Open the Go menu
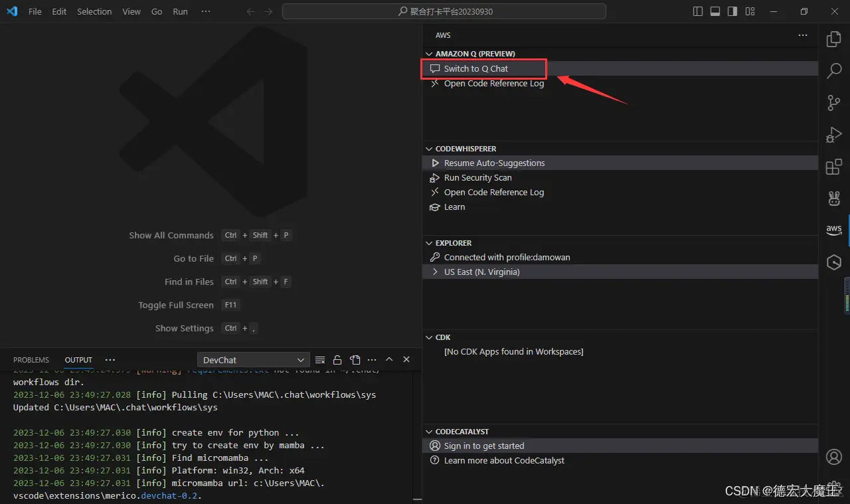Viewport: 850px width, 504px height. pos(157,11)
